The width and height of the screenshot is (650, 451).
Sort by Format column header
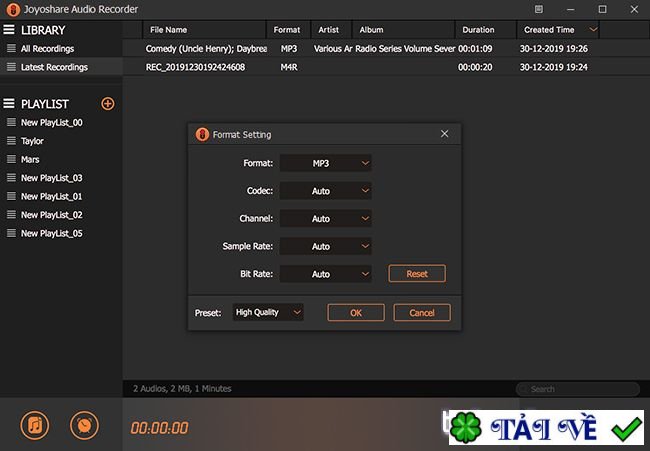tap(288, 29)
